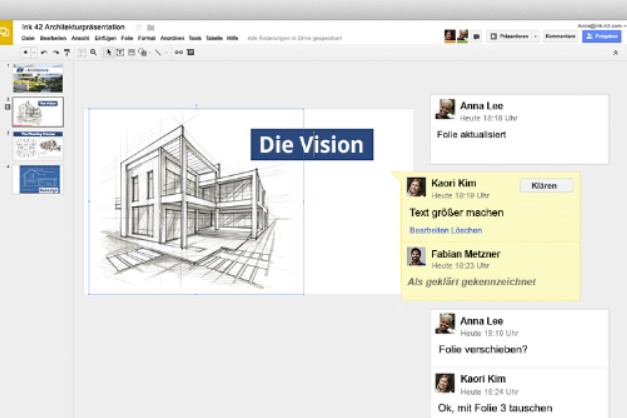Expand the shape tool dropdown arrow
The width and height of the screenshot is (627, 418).
pyautogui.click(x=150, y=52)
